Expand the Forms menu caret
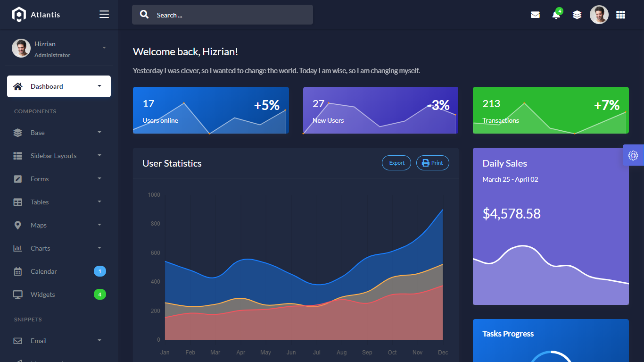 coord(99,178)
